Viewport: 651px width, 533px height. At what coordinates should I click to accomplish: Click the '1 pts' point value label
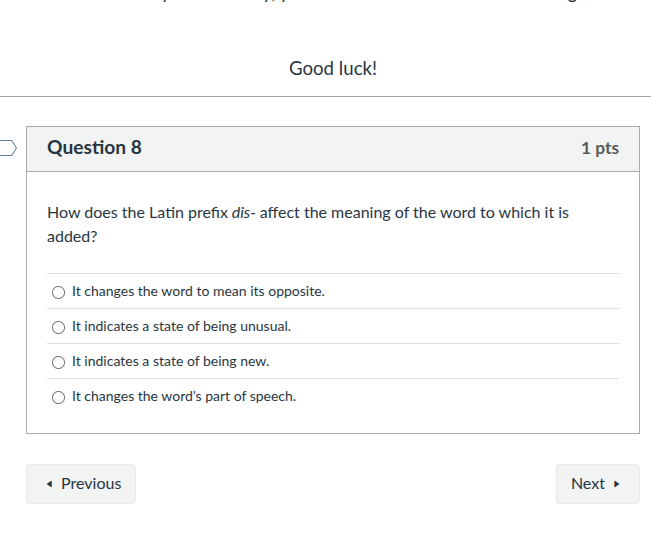coord(599,149)
